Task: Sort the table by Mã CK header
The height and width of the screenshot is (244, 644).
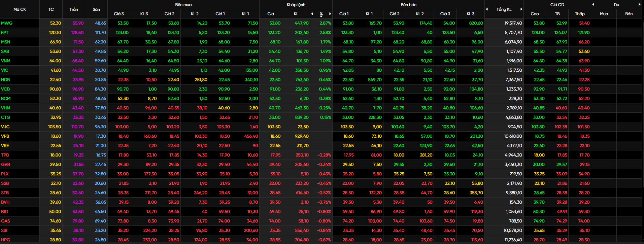Action: 20,9
